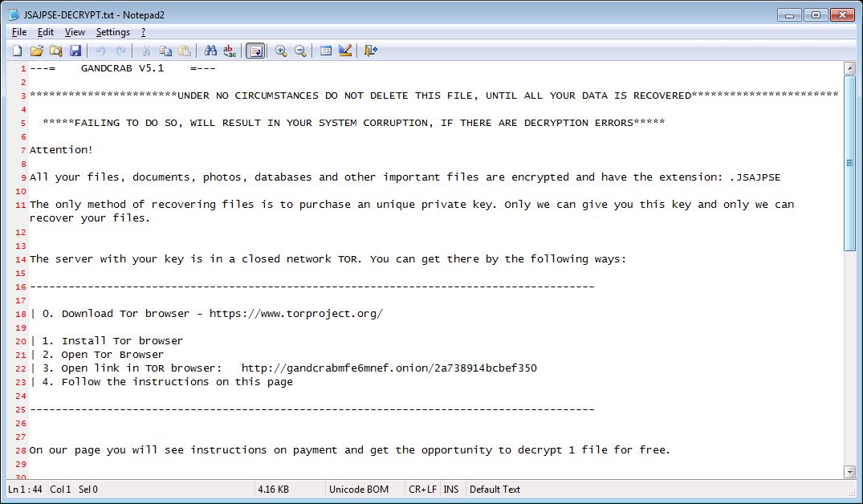Toggle Word Wrap toolbar button

coord(255,51)
